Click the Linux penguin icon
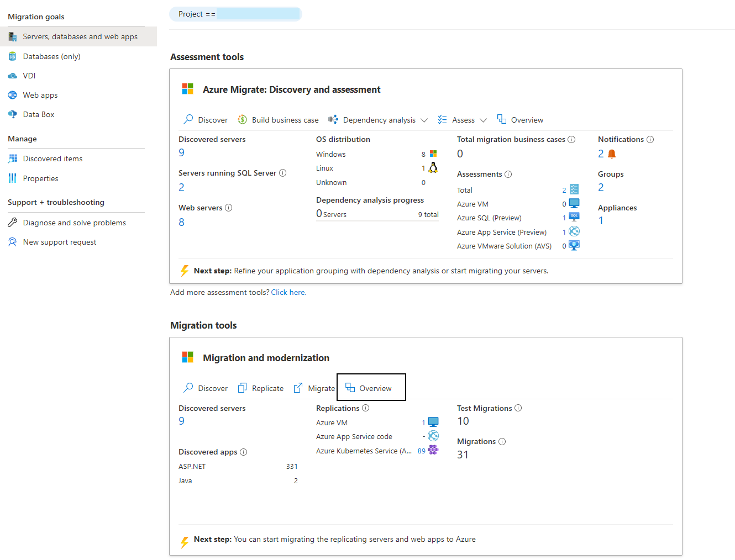735x560 pixels. click(x=433, y=167)
